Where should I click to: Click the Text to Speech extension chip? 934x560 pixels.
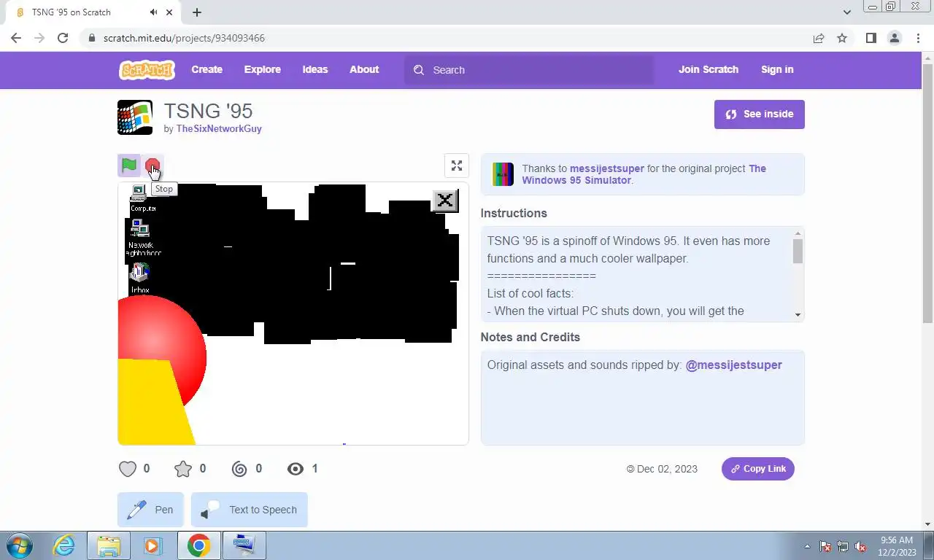(250, 510)
